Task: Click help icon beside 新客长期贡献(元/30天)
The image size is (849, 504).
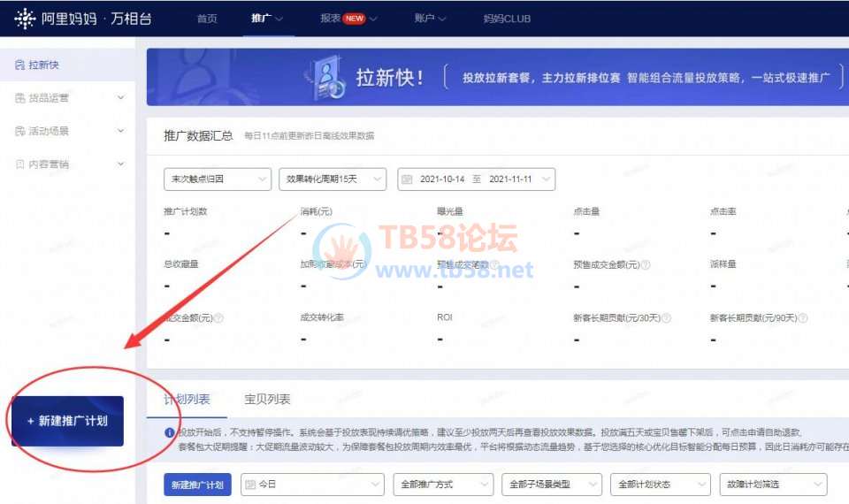Action: tap(666, 317)
